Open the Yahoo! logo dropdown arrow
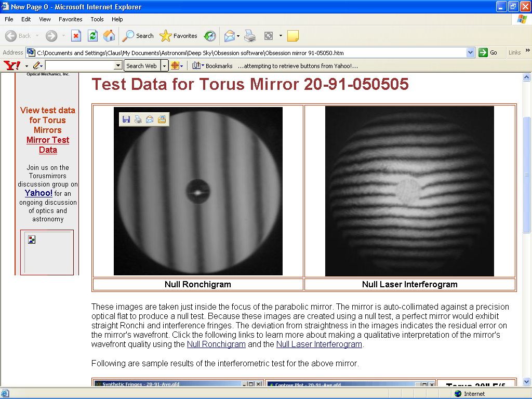Viewport: 532px width, 399px height. click(x=26, y=66)
